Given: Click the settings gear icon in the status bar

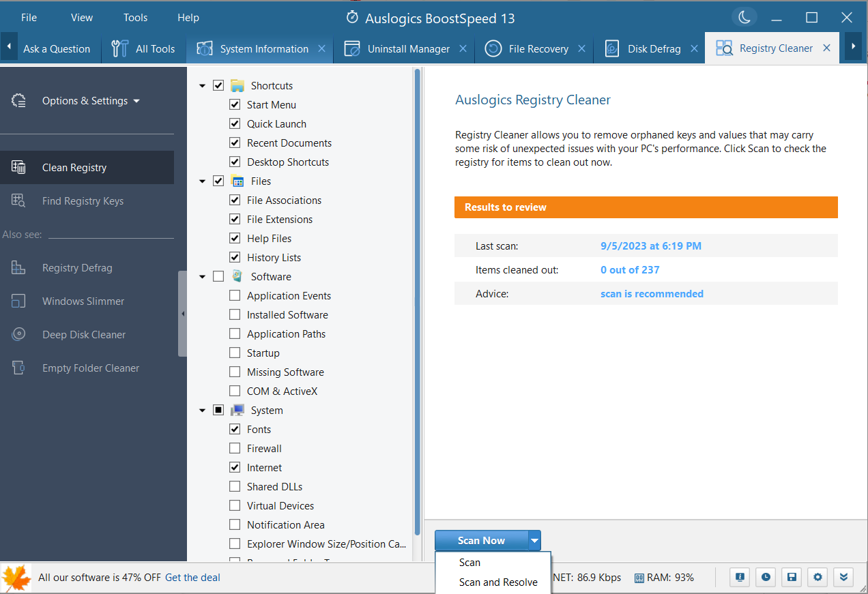Looking at the screenshot, I should [818, 578].
